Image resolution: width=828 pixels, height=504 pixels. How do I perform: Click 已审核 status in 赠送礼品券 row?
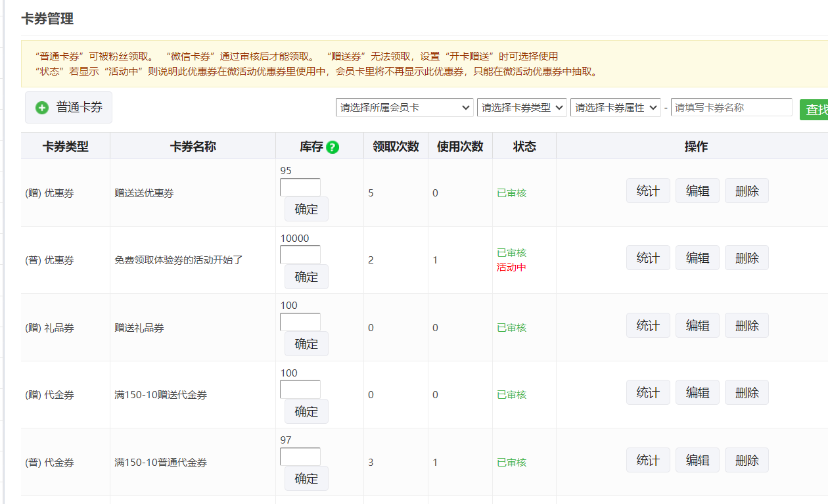pyautogui.click(x=511, y=328)
